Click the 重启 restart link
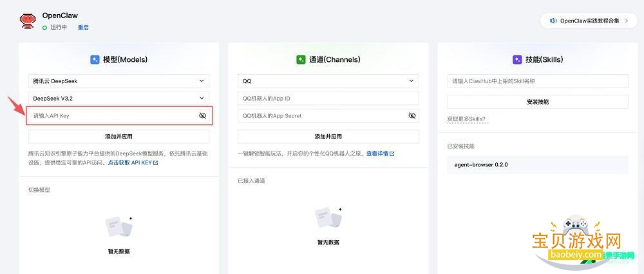 tap(83, 28)
